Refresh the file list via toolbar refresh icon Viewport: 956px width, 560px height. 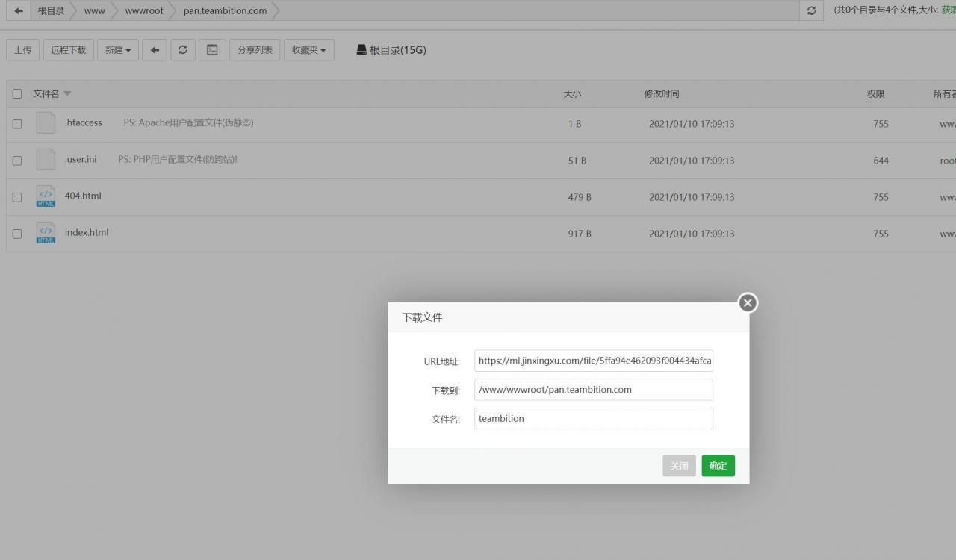click(182, 49)
